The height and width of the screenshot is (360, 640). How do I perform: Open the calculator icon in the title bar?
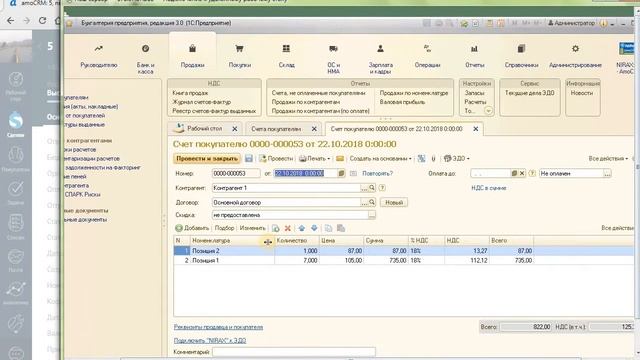pyautogui.click(x=489, y=24)
